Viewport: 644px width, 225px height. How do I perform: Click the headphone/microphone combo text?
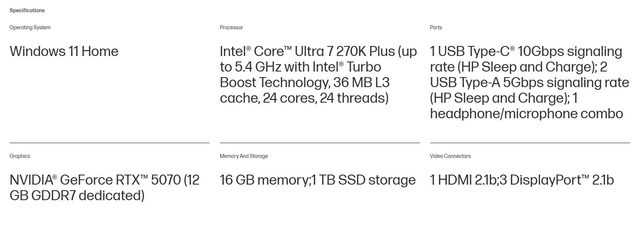pos(526,113)
